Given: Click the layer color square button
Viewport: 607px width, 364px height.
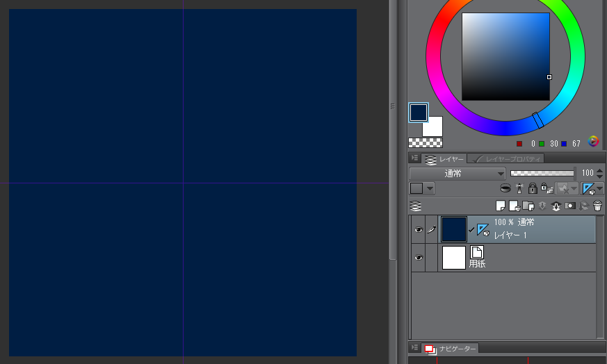Looking at the screenshot, I should click(x=416, y=189).
